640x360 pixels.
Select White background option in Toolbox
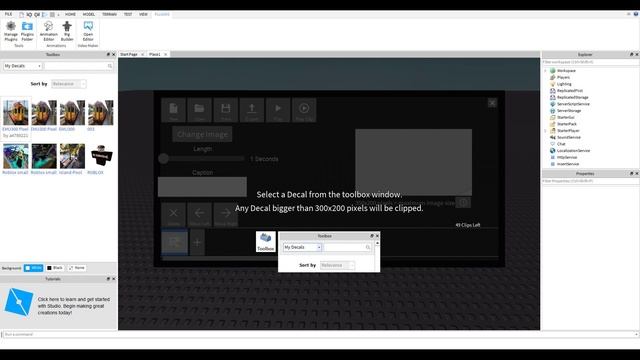(x=33, y=268)
